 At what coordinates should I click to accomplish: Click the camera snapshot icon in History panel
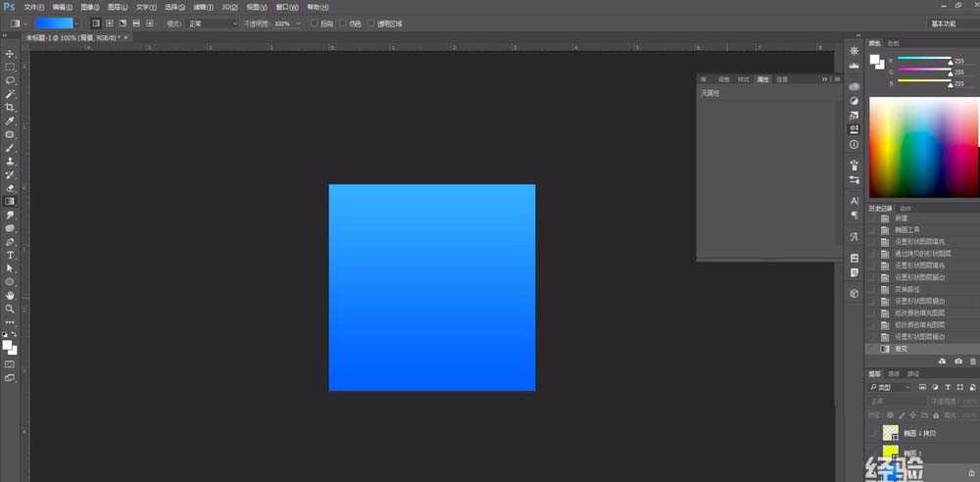click(957, 361)
